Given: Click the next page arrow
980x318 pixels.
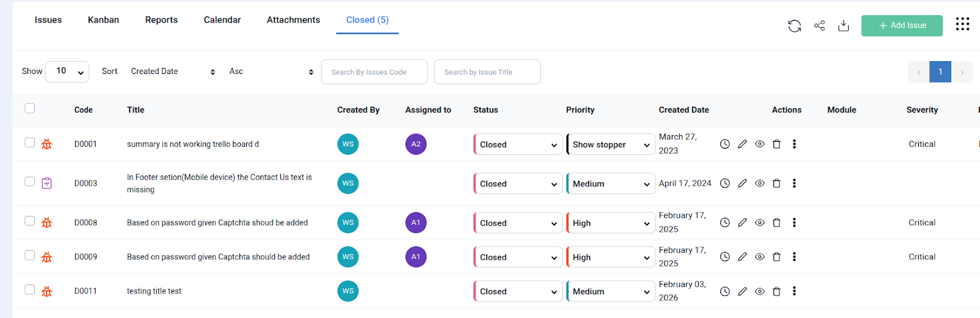Looking at the screenshot, I should 962,72.
